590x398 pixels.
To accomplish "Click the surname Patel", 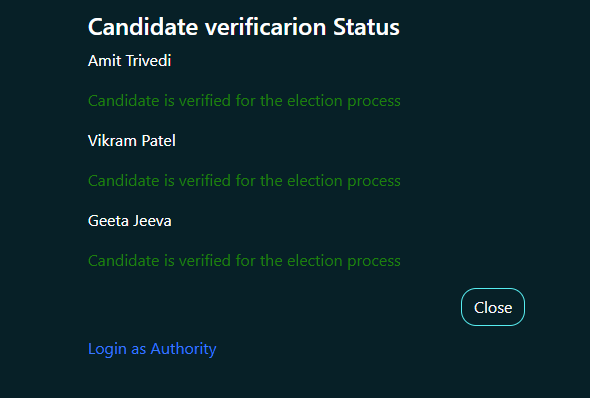I will 158,141.
